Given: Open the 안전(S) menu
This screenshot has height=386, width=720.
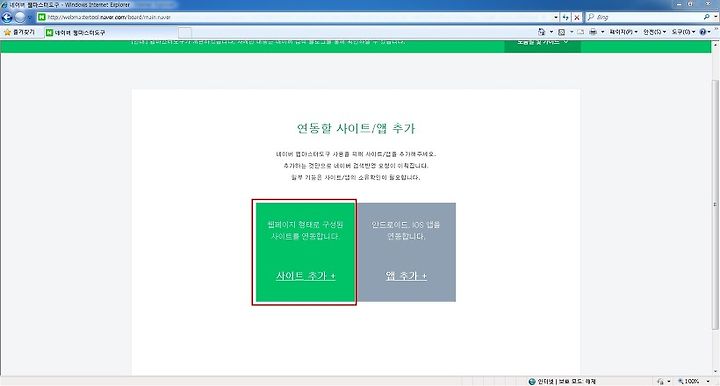Looking at the screenshot, I should 654,32.
